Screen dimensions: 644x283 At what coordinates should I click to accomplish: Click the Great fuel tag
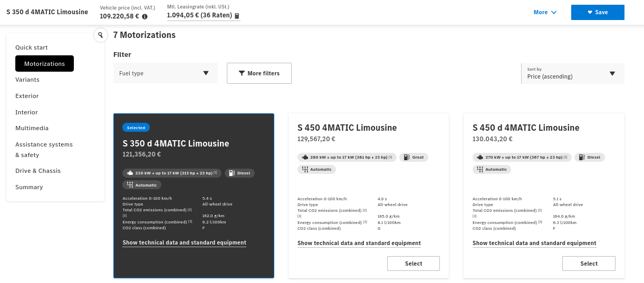(414, 157)
